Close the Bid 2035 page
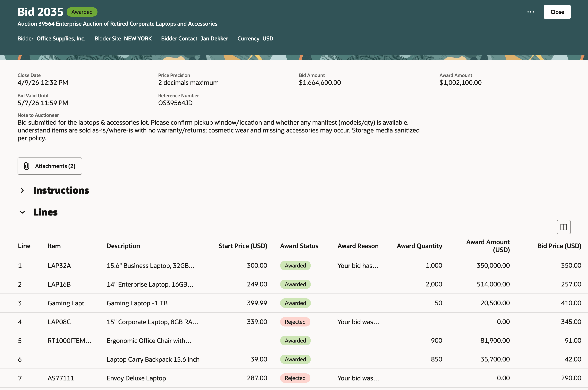The image size is (588, 390). click(557, 12)
